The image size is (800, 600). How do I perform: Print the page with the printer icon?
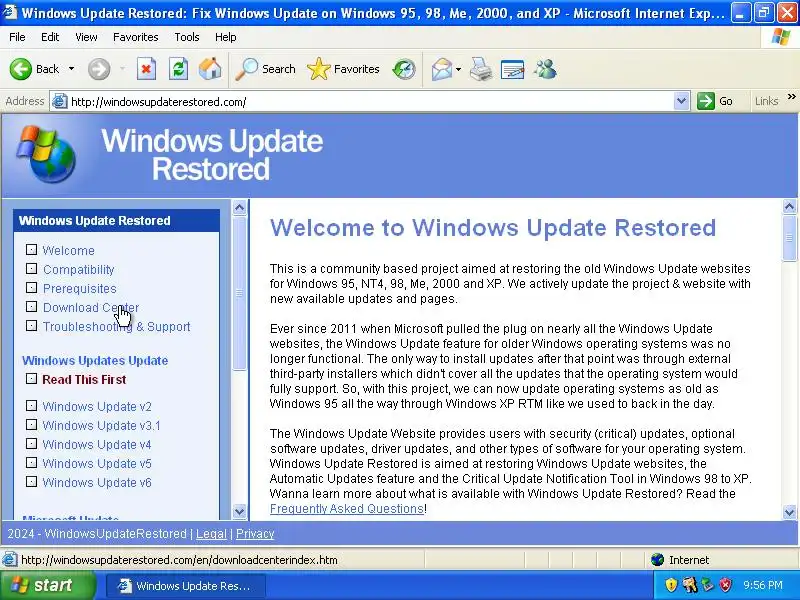[481, 69]
